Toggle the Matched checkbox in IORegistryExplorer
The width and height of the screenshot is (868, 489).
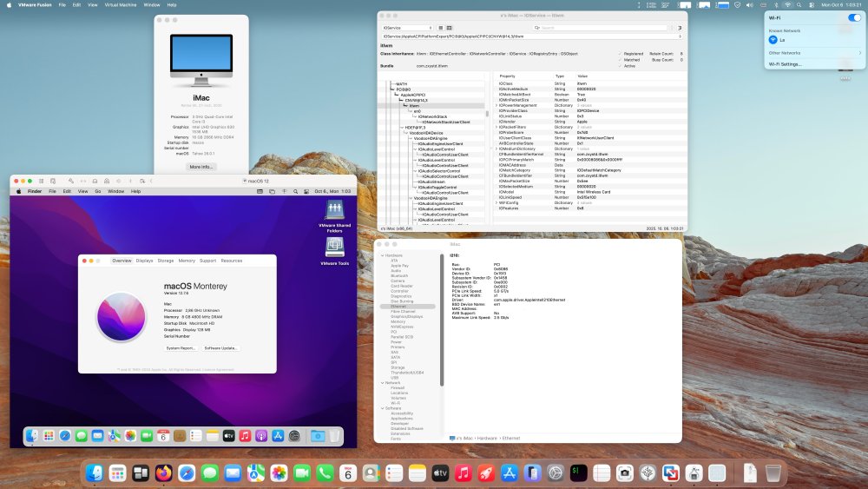621,60
